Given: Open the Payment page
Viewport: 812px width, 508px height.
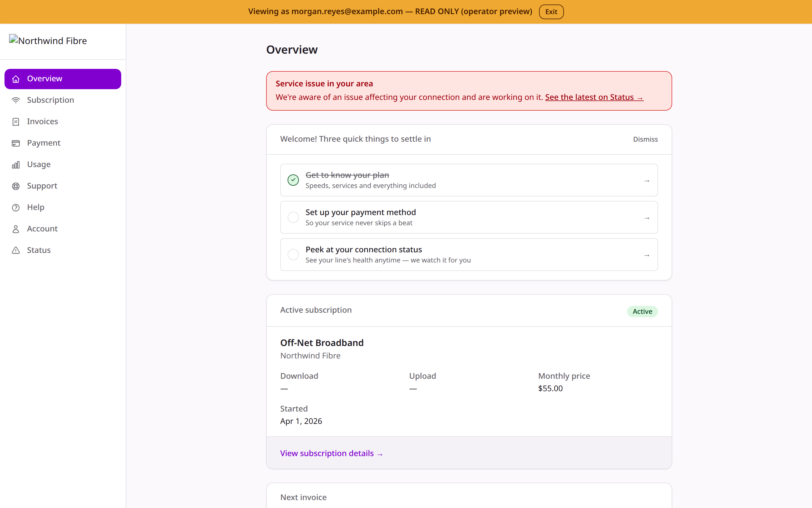Looking at the screenshot, I should pyautogui.click(x=63, y=143).
